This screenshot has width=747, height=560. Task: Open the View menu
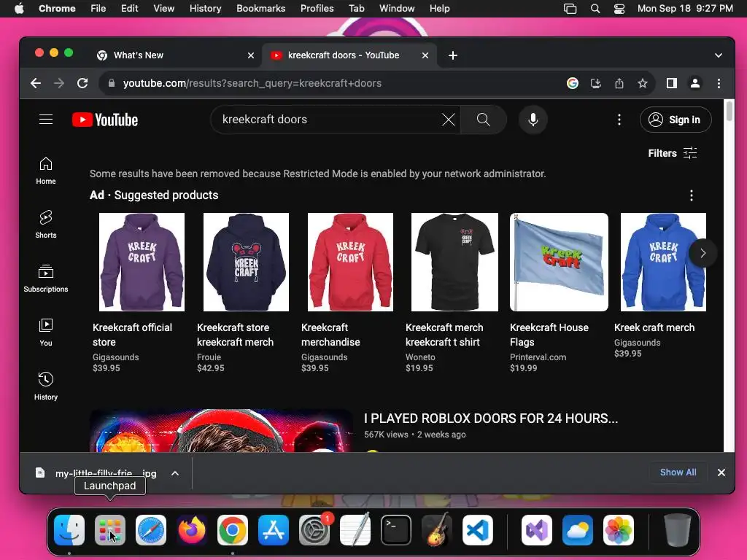(x=163, y=9)
